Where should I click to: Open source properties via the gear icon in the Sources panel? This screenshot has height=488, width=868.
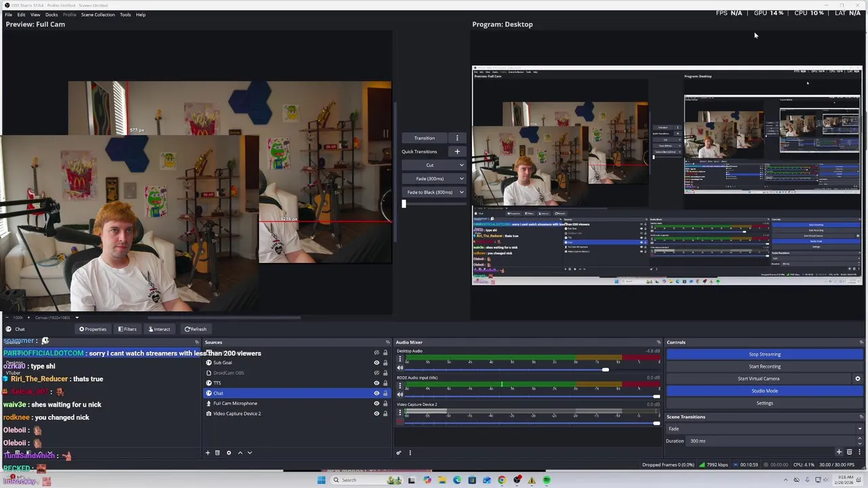pyautogui.click(x=229, y=453)
